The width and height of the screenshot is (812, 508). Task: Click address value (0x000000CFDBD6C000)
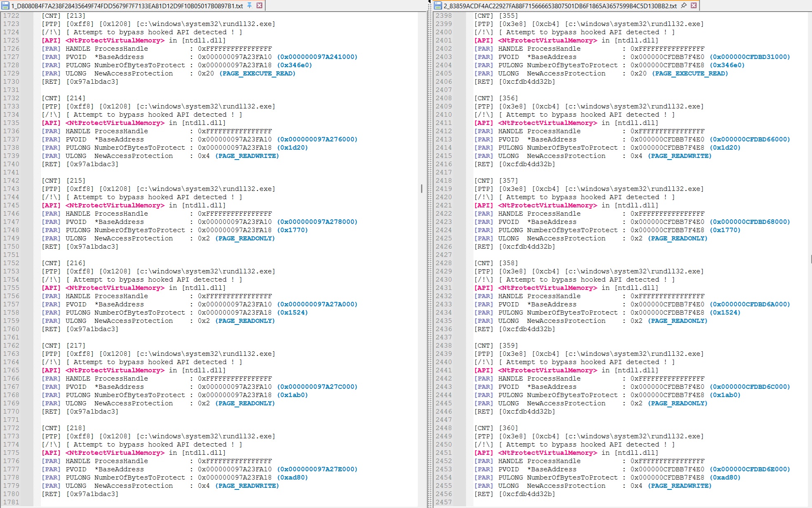tap(750, 387)
